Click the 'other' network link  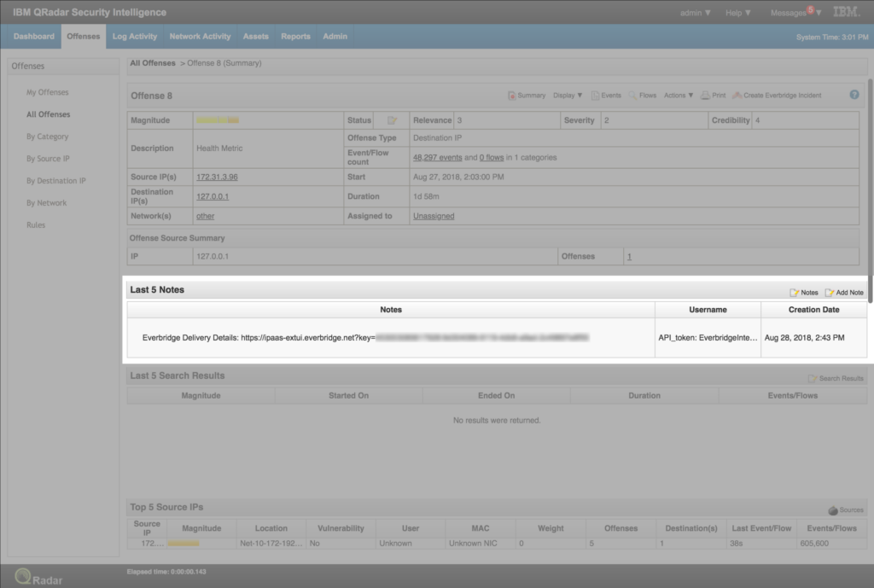point(205,216)
